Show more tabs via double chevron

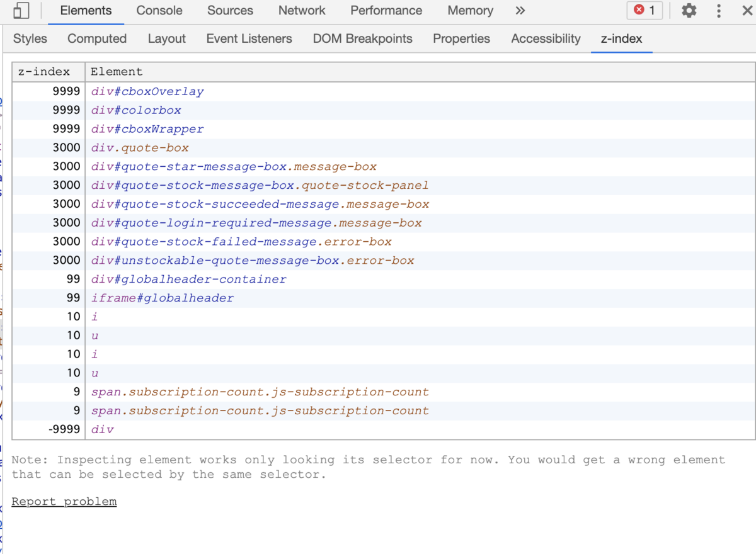pos(520,11)
